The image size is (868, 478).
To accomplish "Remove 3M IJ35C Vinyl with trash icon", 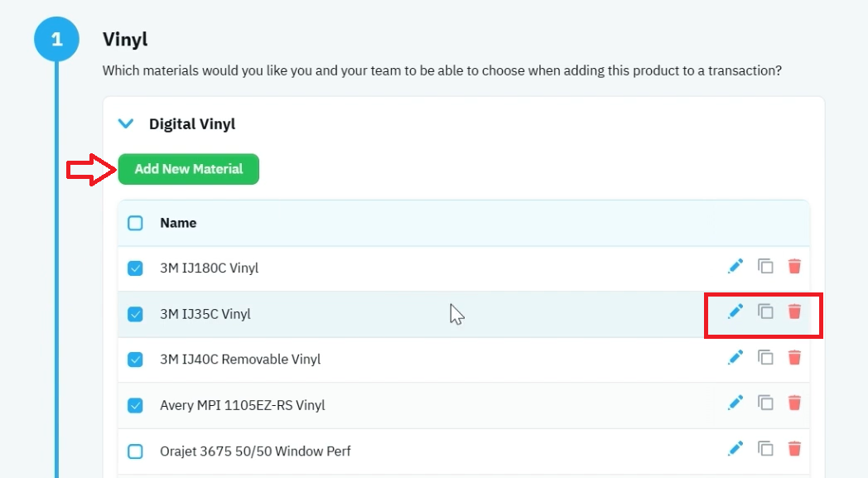I will 794,311.
